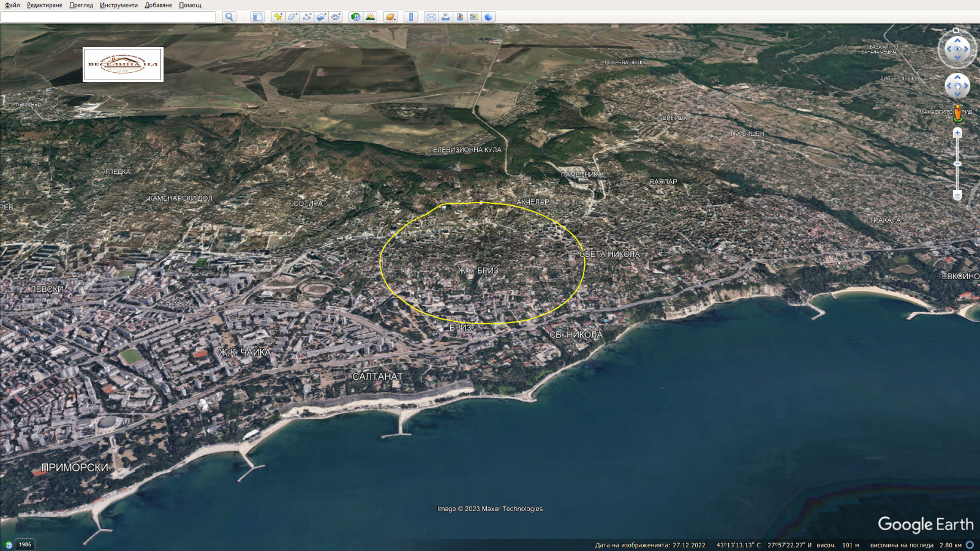Select the Add Polygon tool
980x551 pixels.
291,17
